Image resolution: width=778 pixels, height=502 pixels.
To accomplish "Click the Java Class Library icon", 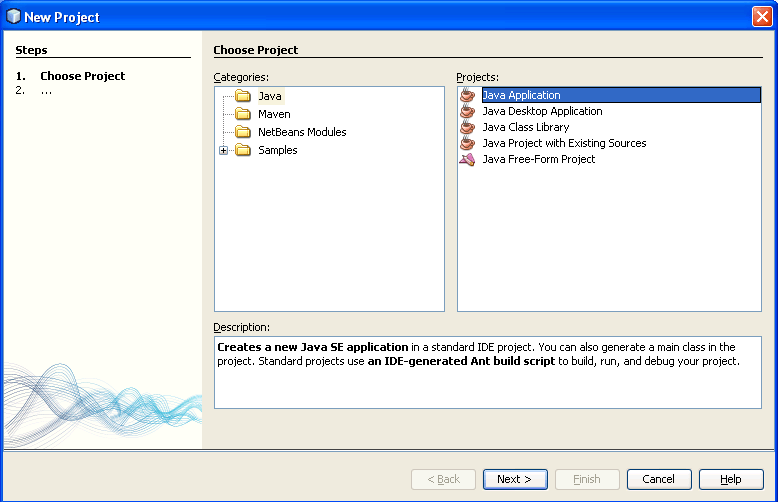I will (467, 127).
